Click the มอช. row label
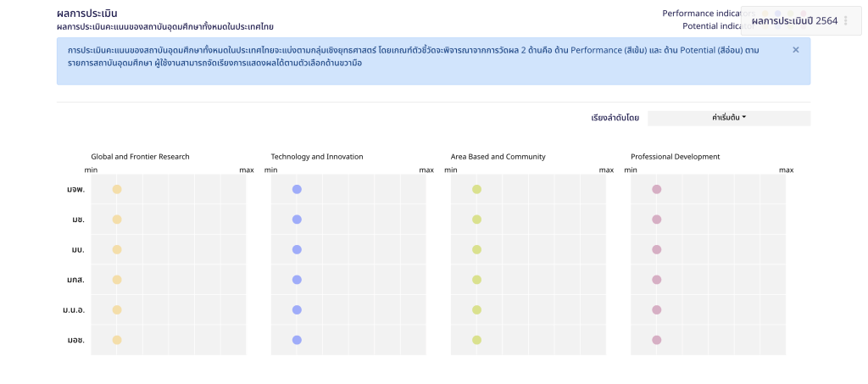Image resolution: width=868 pixels, height=384 pixels. [75, 340]
